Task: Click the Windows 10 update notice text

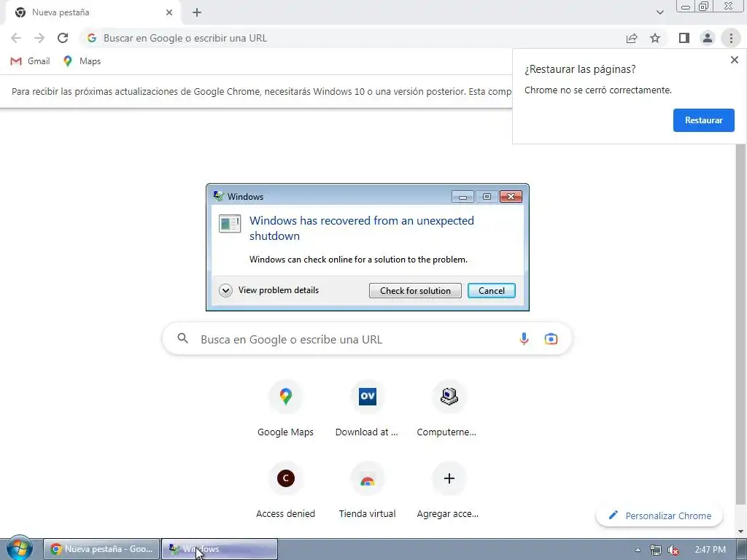Action: 262,91
